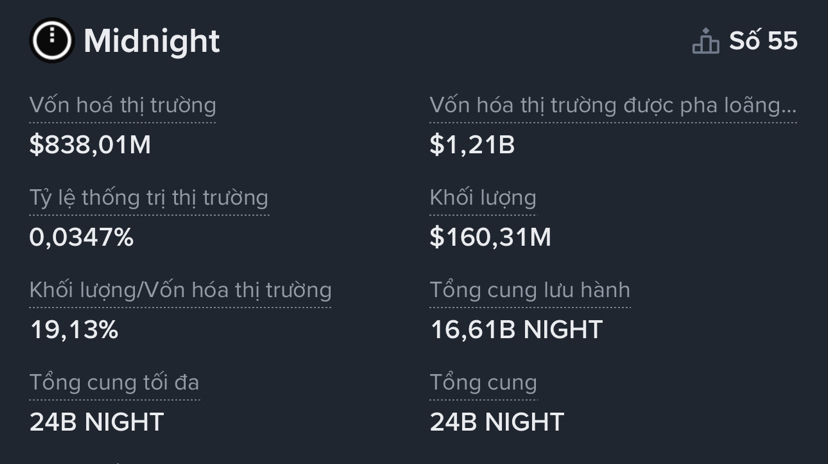Select the 24B NIGHT max supply value
This screenshot has height=464, width=828.
96,422
